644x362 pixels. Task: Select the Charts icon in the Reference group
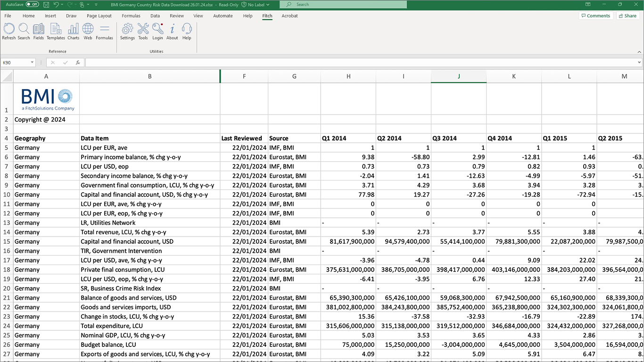73,31
